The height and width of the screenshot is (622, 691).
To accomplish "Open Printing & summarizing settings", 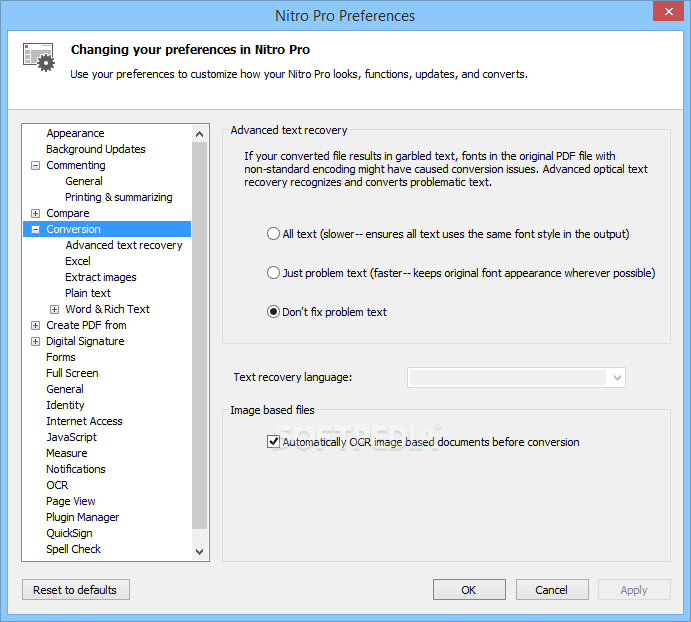I will point(119,197).
